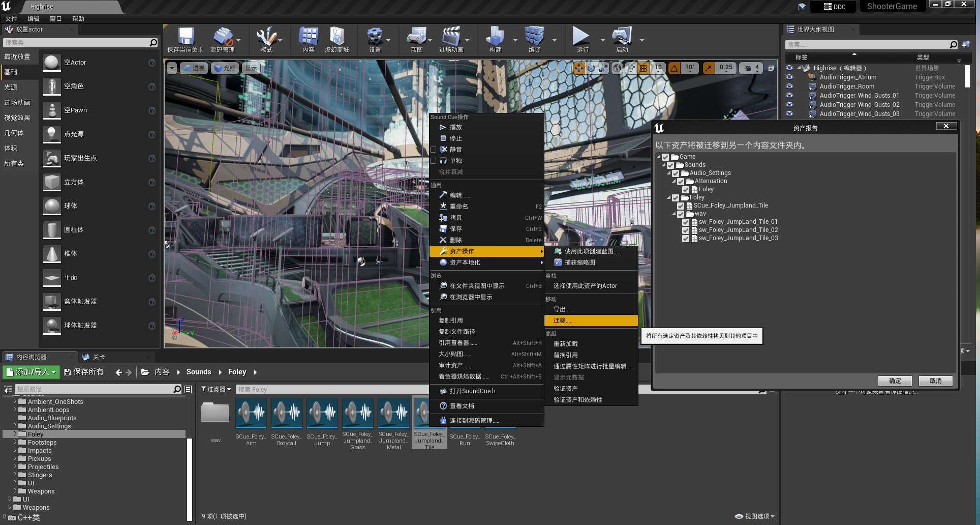The height and width of the screenshot is (525, 980).
Task: Collapse the wav folder in asset report
Action: (674, 214)
